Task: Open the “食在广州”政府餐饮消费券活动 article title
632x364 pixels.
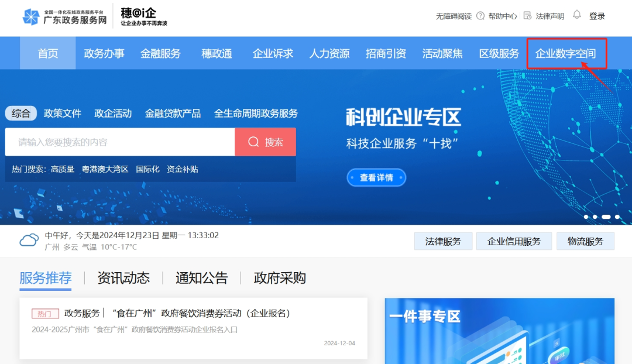Action: click(201, 313)
